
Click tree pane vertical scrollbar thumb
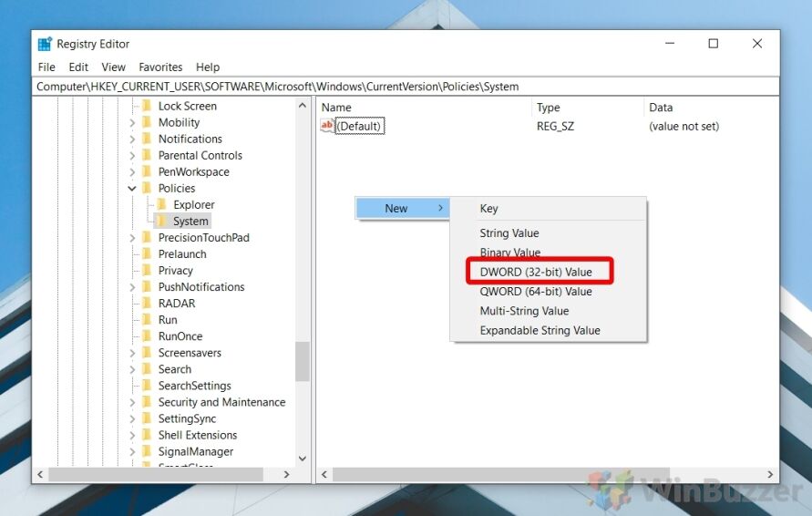303,361
